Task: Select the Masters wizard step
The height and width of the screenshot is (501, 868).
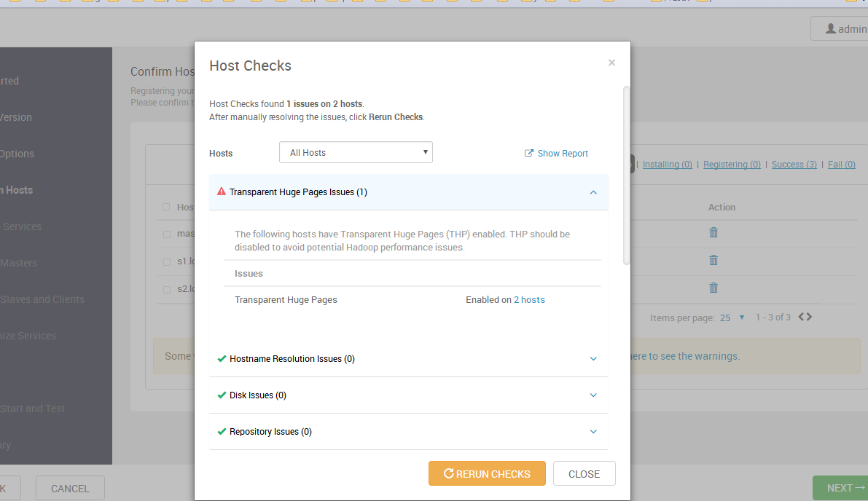Action: (19, 263)
